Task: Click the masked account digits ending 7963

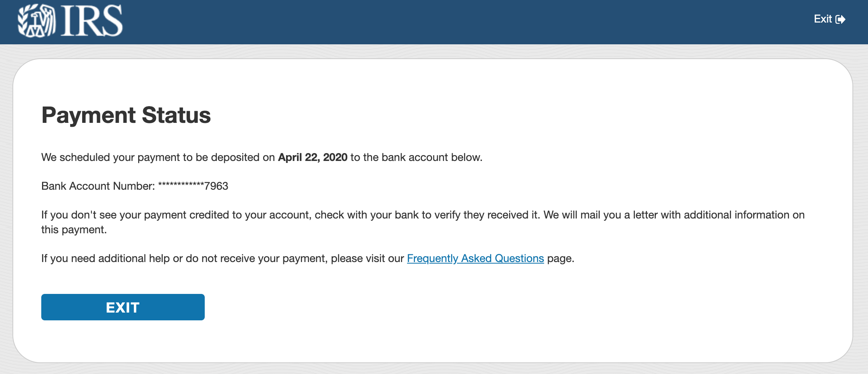Action: 193,186
